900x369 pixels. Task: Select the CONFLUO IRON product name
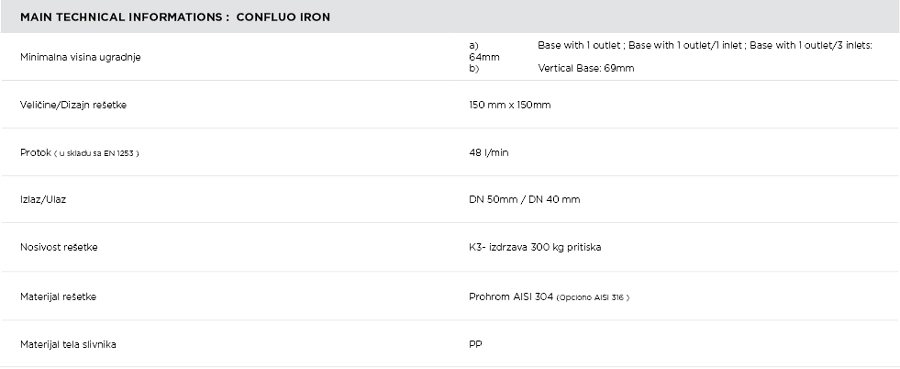pyautogui.click(x=283, y=17)
